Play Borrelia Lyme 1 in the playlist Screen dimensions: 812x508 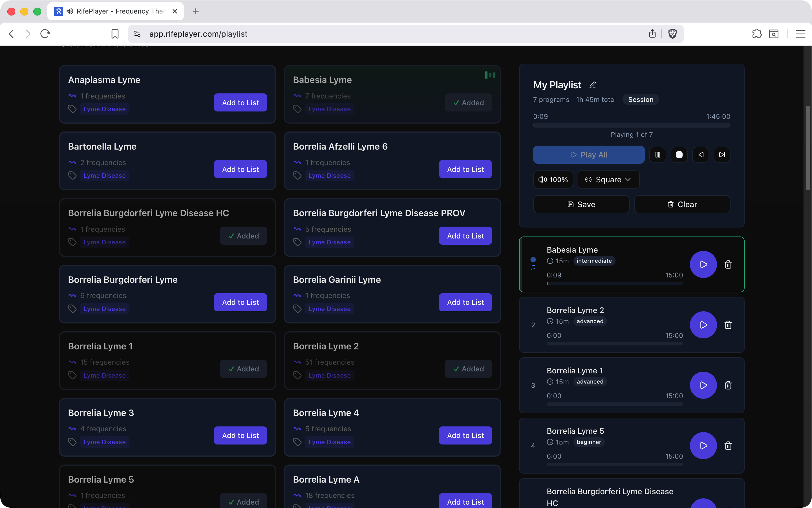703,385
